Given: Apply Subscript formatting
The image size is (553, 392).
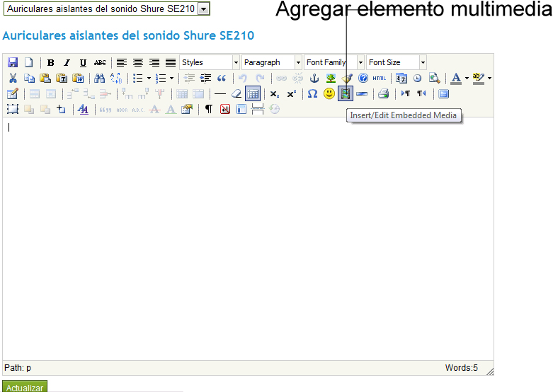Looking at the screenshot, I should [x=275, y=94].
